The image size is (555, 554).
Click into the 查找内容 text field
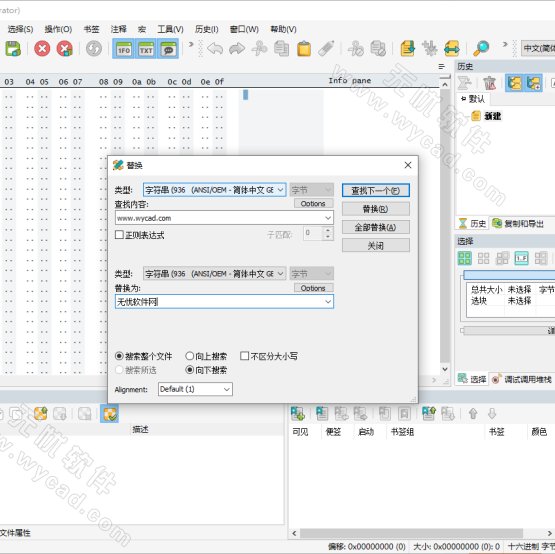(219, 218)
